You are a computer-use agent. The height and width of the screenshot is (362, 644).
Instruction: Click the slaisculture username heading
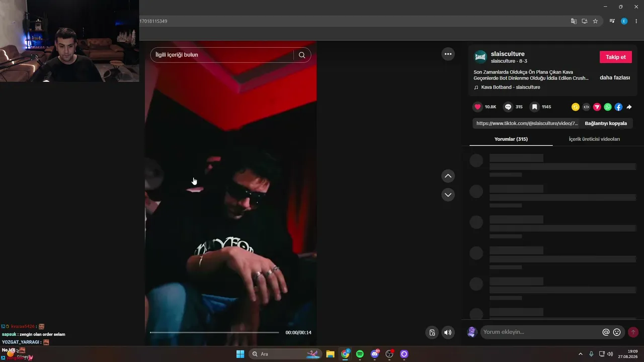508,54
